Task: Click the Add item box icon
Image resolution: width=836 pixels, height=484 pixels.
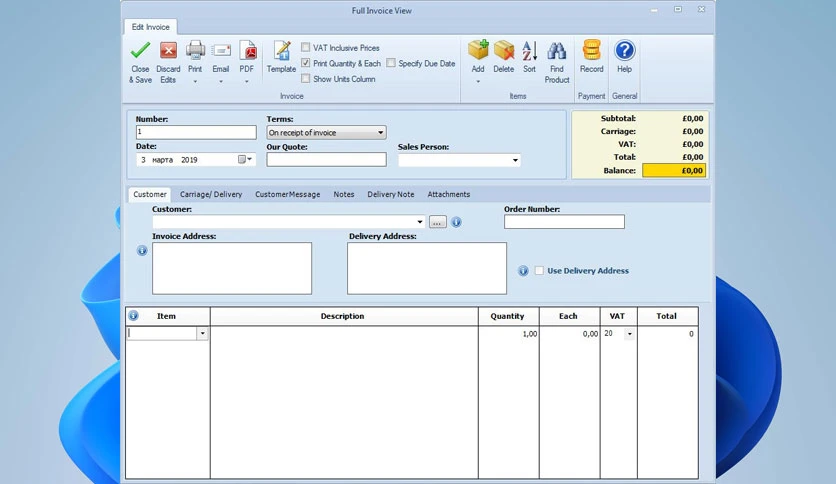Action: tap(478, 51)
